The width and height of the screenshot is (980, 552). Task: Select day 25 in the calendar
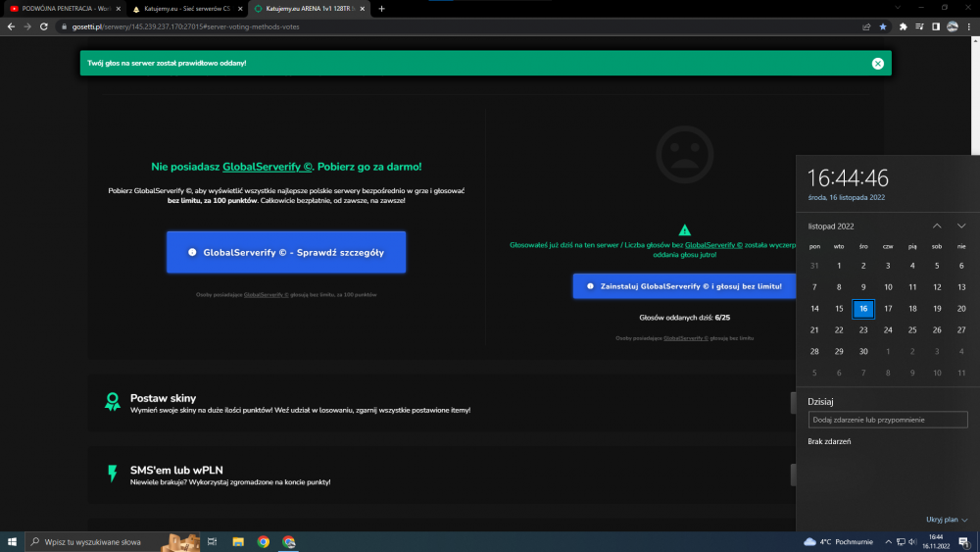(911, 329)
